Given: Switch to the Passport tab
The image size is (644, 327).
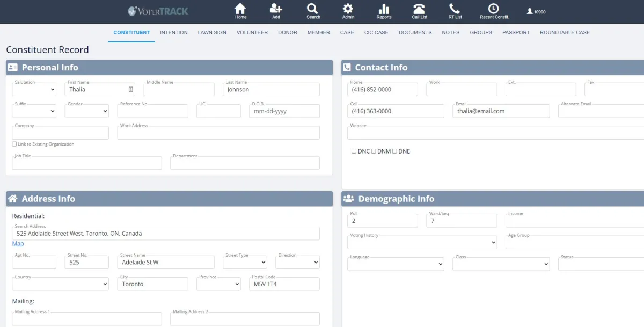Looking at the screenshot, I should (x=516, y=32).
